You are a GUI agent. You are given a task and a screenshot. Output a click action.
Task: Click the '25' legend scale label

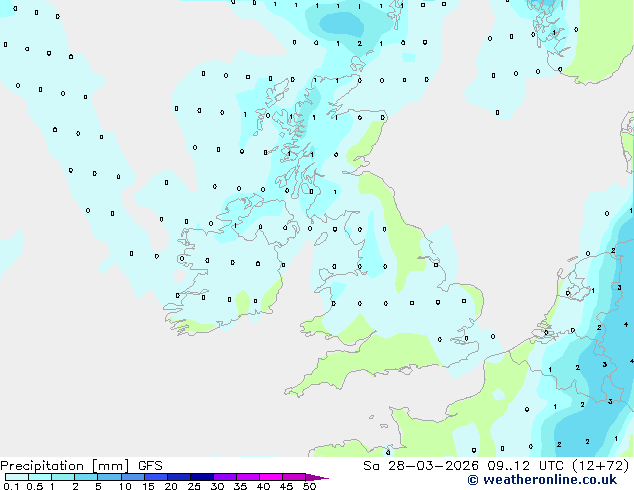pos(194,486)
